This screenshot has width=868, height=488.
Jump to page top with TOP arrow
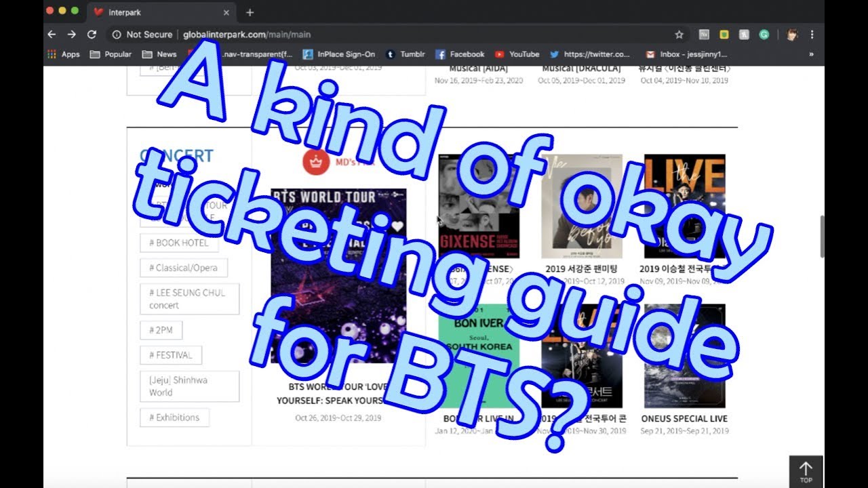point(806,472)
